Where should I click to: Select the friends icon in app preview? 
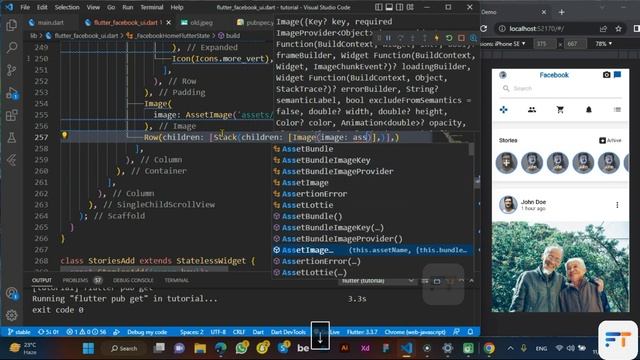pyautogui.click(x=532, y=109)
